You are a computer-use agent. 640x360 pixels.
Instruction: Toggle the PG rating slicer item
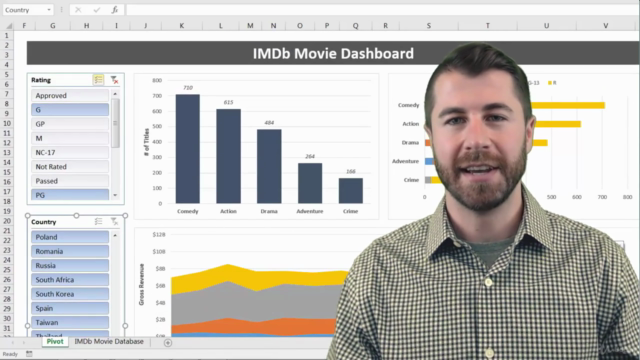tap(70, 195)
